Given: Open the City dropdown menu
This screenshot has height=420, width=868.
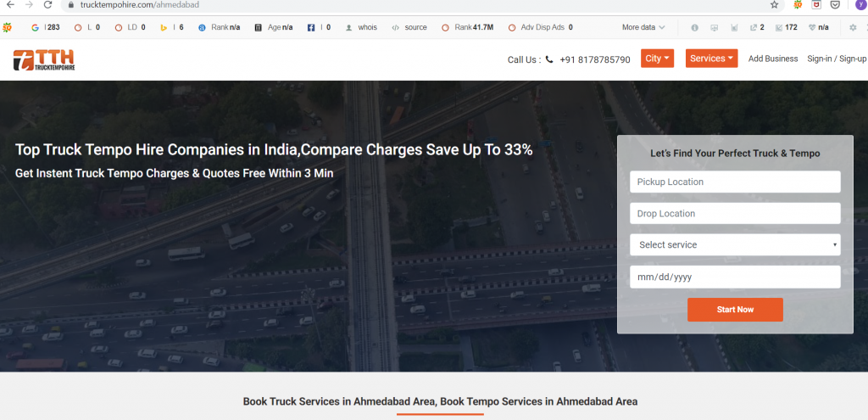Looking at the screenshot, I should pyautogui.click(x=657, y=59).
